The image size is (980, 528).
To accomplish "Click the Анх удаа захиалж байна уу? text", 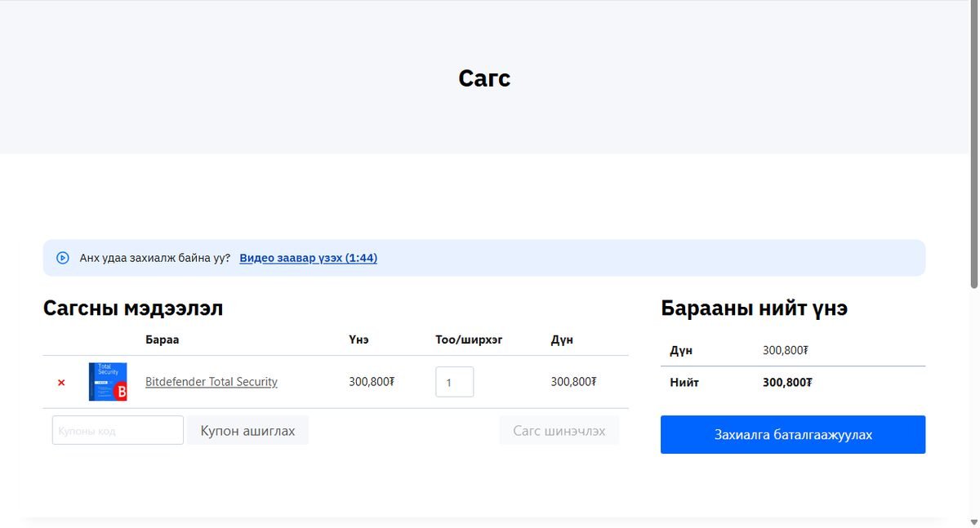I will point(155,258).
